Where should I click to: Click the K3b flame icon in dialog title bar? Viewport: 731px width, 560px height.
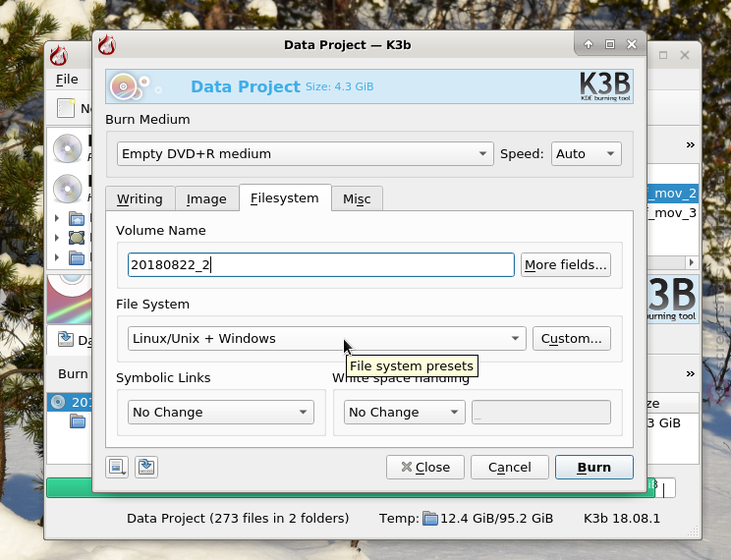(107, 45)
